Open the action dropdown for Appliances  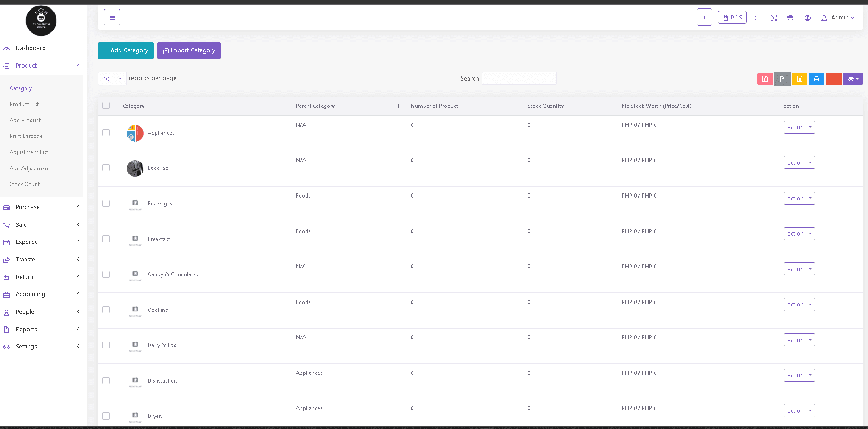799,127
